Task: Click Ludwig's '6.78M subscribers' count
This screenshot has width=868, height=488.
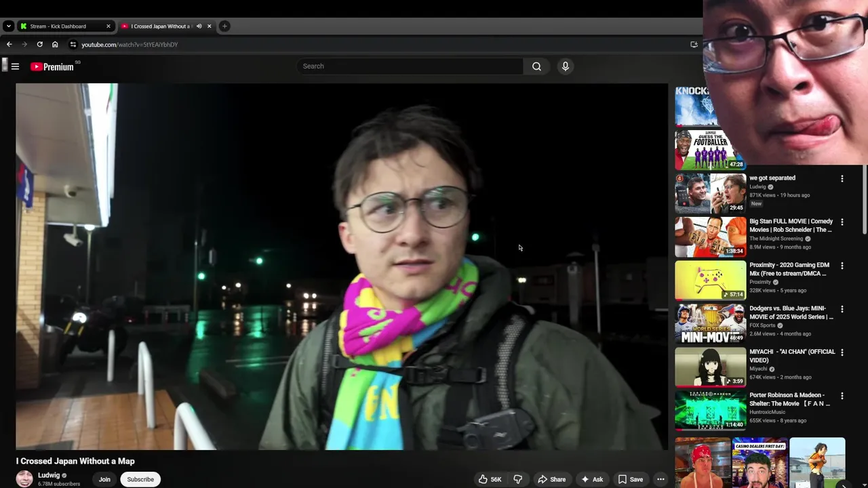Action: (x=59, y=484)
